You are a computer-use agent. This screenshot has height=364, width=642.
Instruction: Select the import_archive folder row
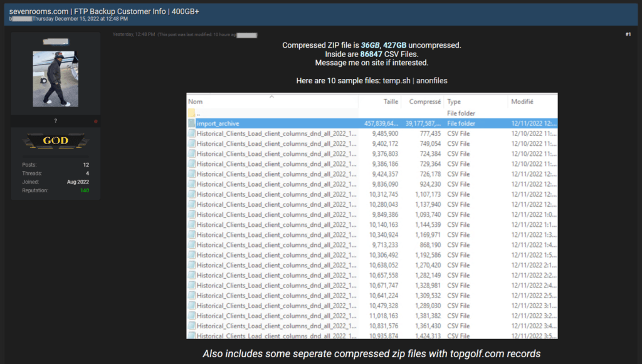click(372, 123)
